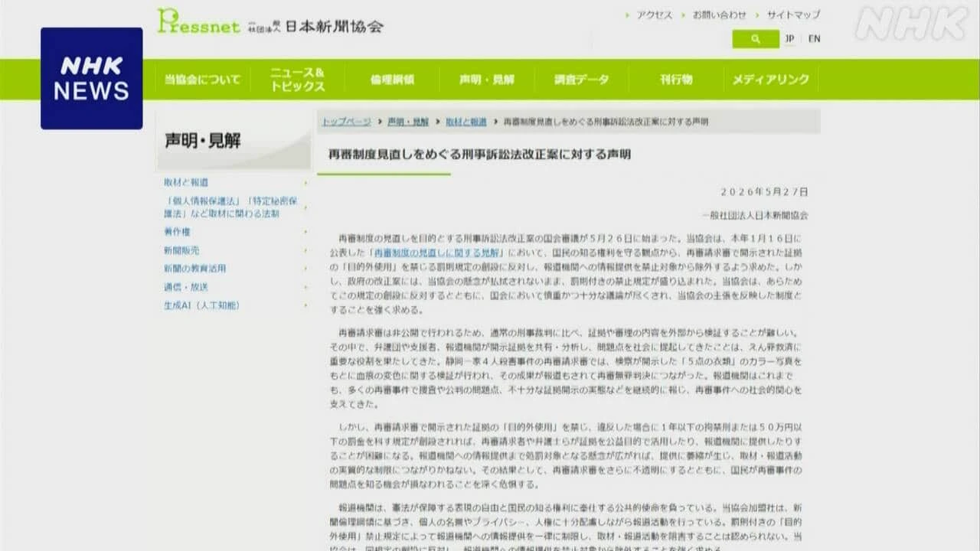The width and height of the screenshot is (980, 551).
Task: Click the date 2026年5月27日
Action: tap(764, 192)
